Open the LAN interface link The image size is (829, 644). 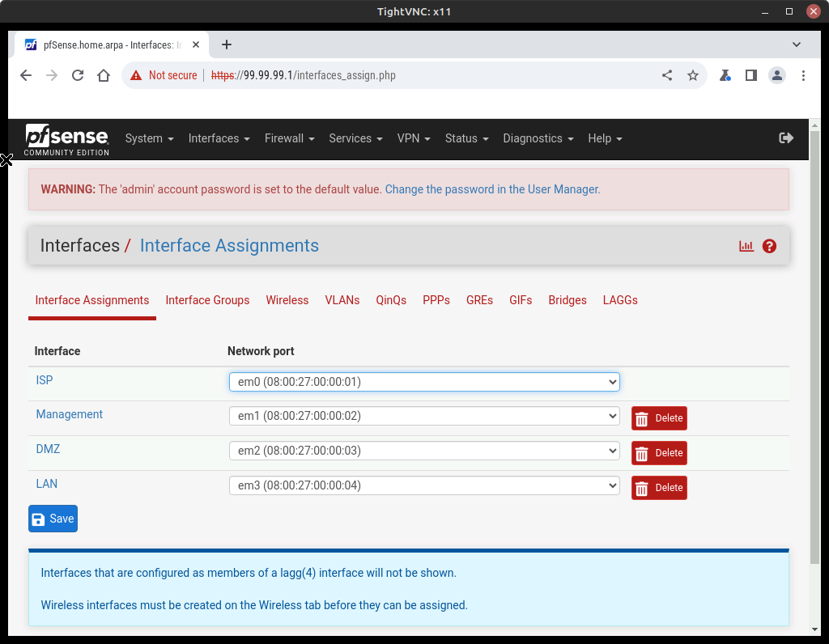(46, 484)
